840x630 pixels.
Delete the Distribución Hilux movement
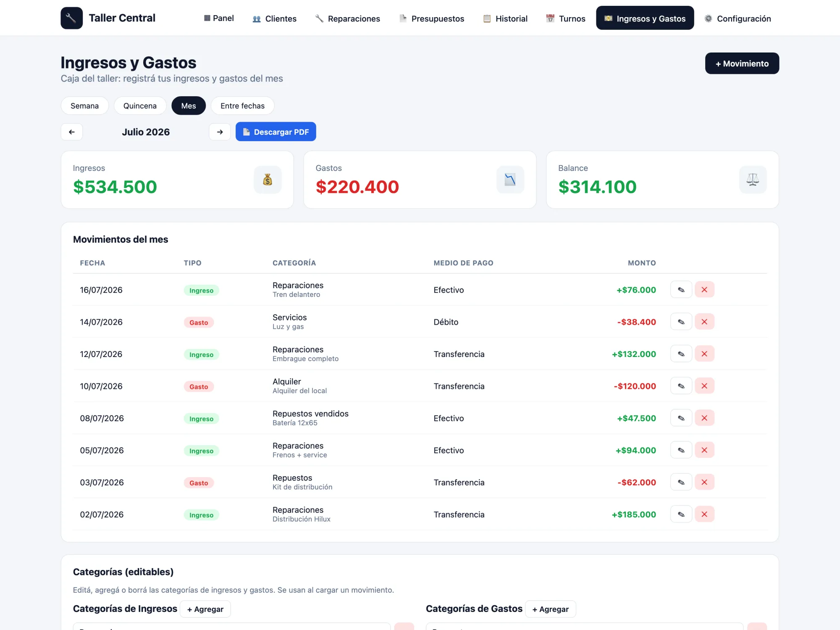click(x=704, y=514)
